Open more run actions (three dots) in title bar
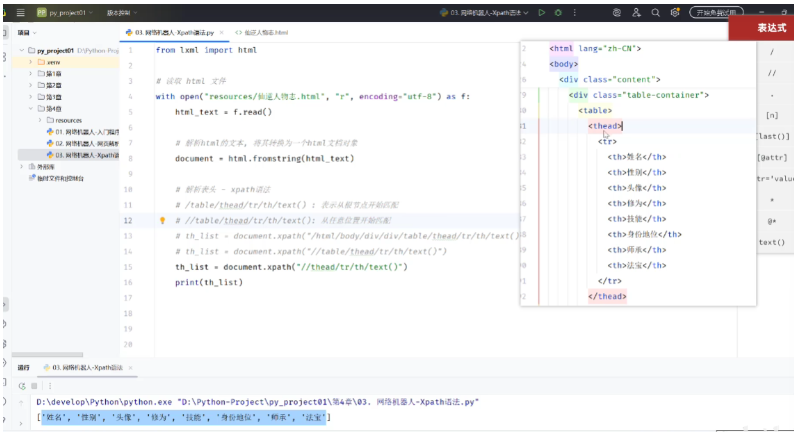The height and width of the screenshot is (435, 794). tap(574, 13)
